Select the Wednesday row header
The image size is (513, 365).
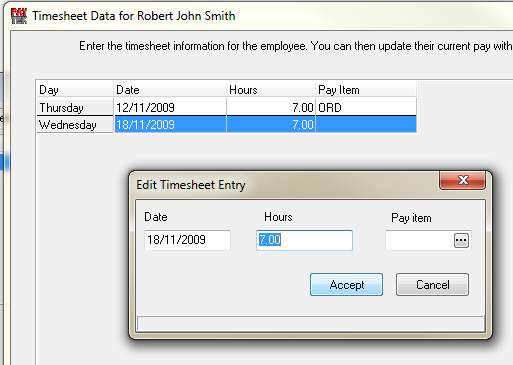coord(75,125)
